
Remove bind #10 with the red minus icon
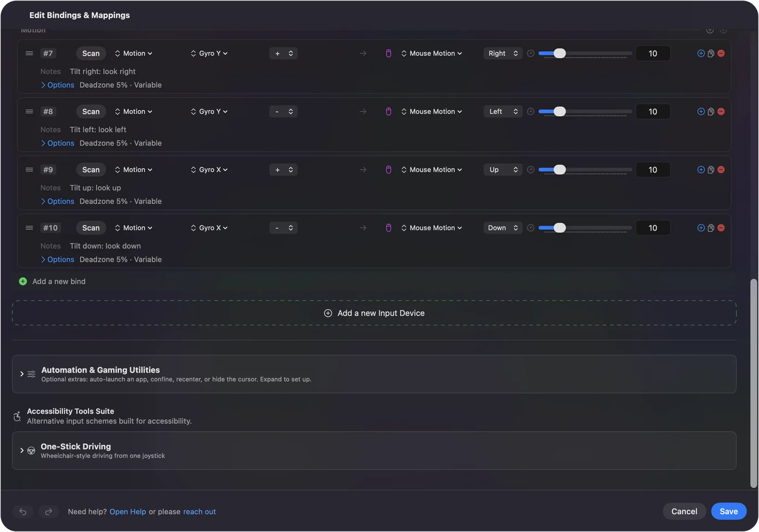[x=721, y=228]
